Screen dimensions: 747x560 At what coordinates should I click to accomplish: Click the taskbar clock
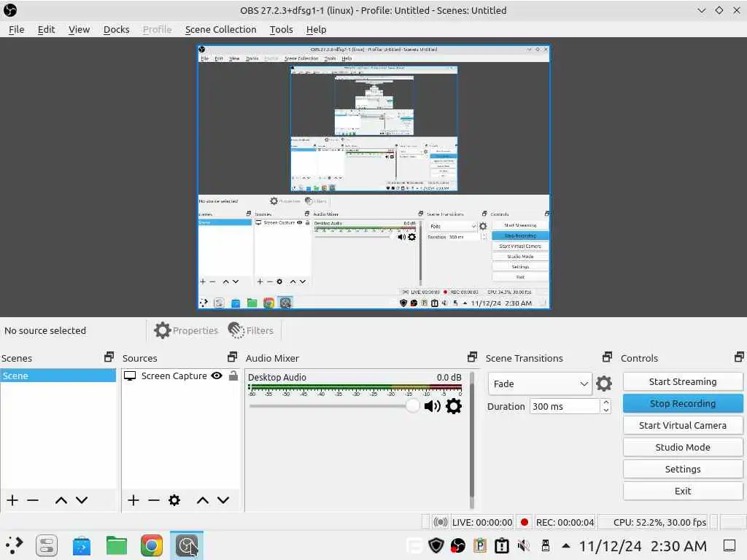[x=643, y=545]
